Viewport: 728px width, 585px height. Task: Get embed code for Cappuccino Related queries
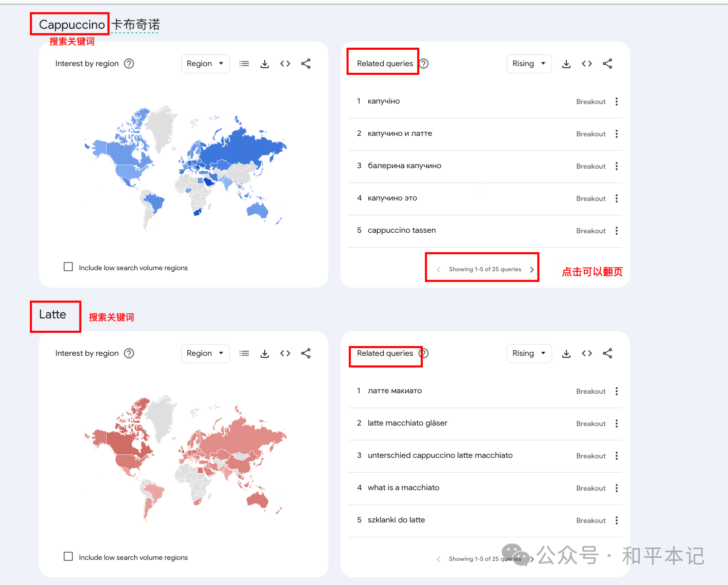point(587,64)
